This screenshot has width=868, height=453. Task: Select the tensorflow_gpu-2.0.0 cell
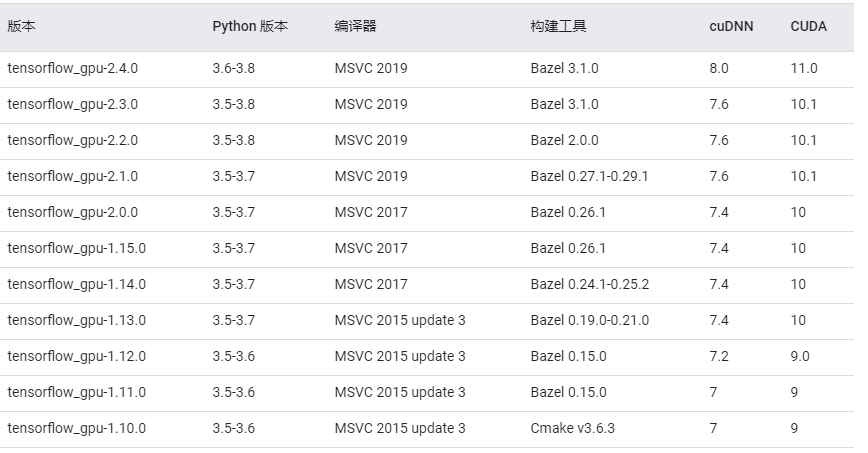pos(73,212)
